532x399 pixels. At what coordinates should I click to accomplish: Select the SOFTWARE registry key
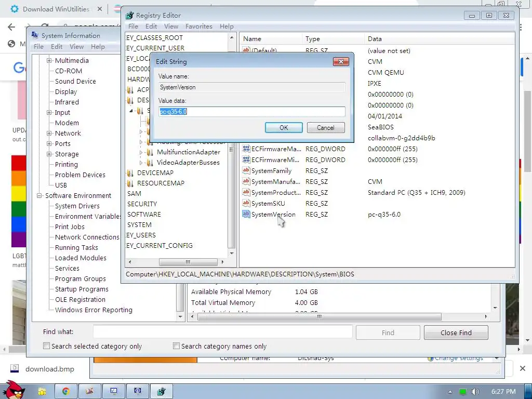144,215
